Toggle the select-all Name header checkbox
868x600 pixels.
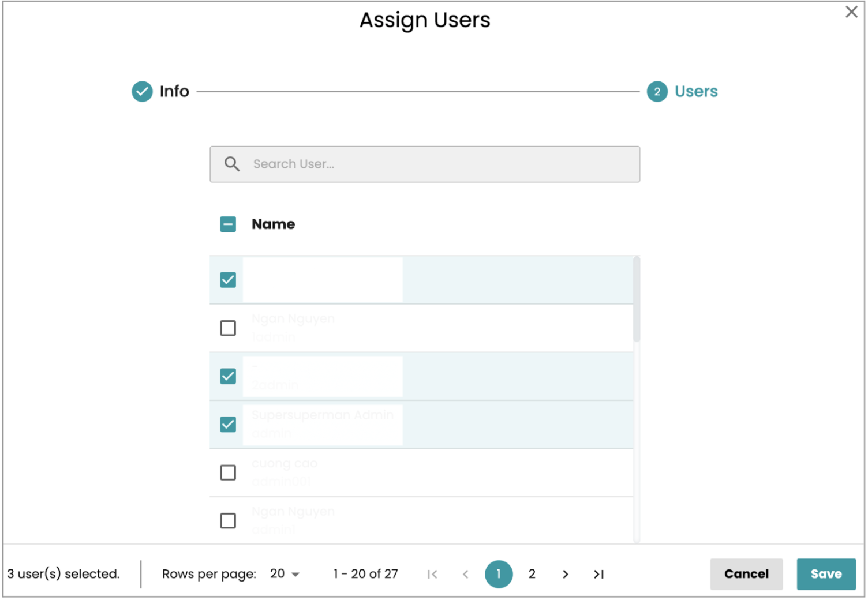tap(228, 224)
